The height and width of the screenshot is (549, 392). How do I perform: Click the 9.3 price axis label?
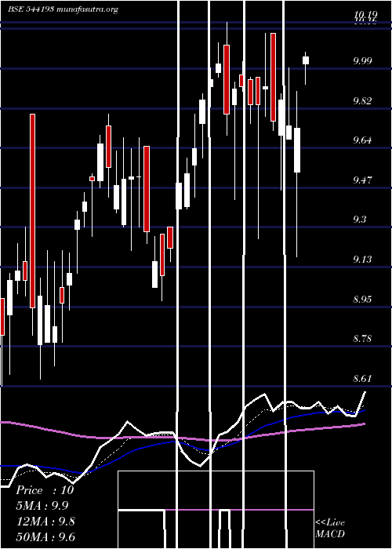[359, 220]
